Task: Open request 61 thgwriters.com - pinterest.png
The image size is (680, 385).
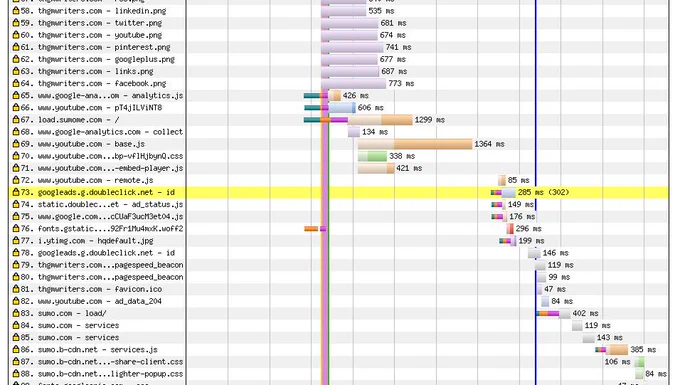Action: tap(95, 47)
